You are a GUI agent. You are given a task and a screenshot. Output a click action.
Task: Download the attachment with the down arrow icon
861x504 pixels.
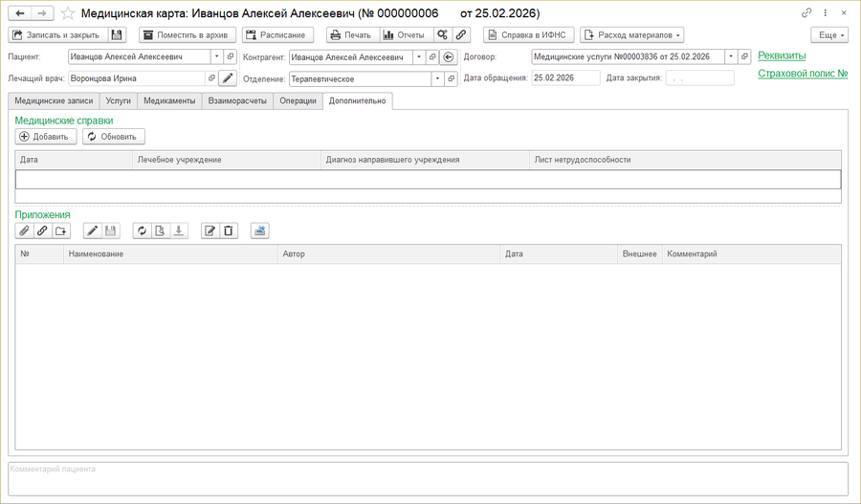179,230
